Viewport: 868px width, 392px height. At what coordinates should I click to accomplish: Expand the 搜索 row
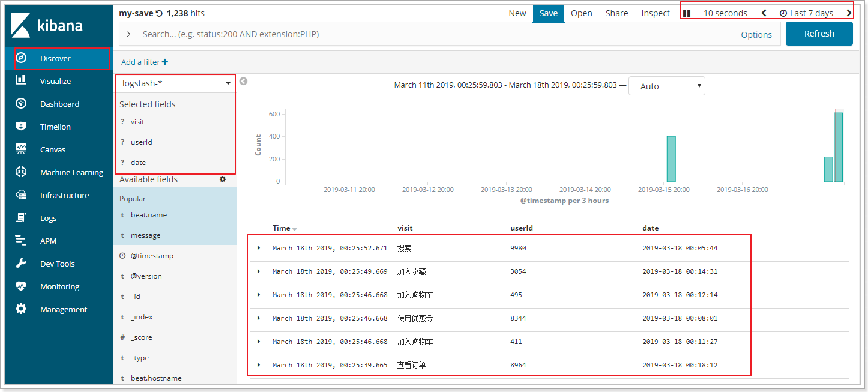pyautogui.click(x=259, y=248)
